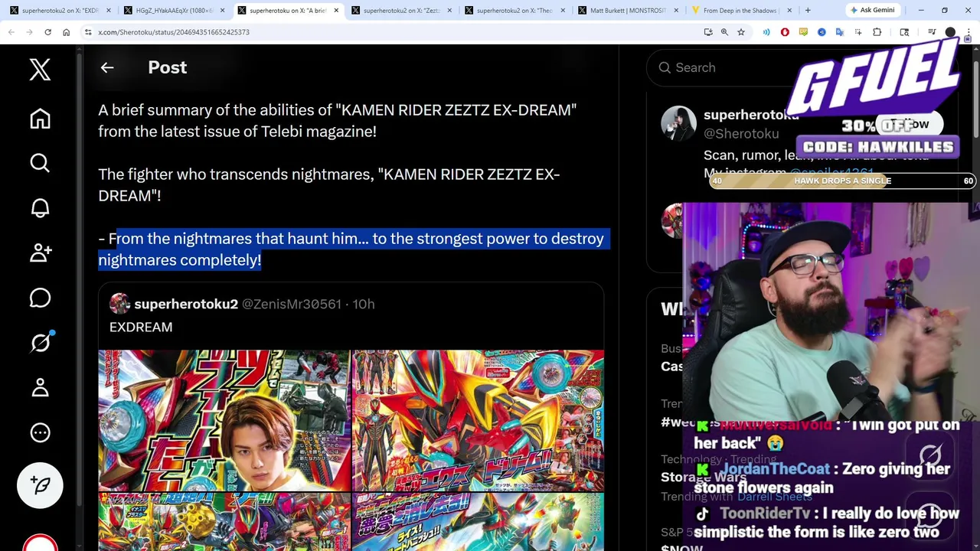Switch to the Matt Burkett MONSTROSIT tab
This screenshot has width=980, height=551.
coord(628,11)
